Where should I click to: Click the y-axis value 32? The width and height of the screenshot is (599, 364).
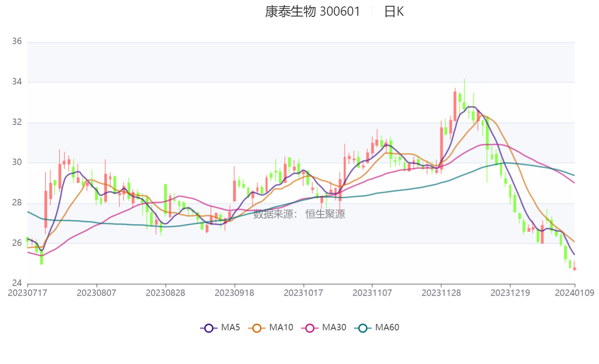(x=17, y=122)
